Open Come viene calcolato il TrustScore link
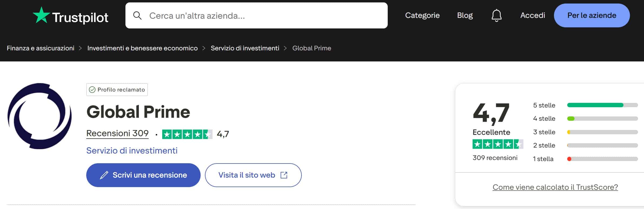 (555, 187)
